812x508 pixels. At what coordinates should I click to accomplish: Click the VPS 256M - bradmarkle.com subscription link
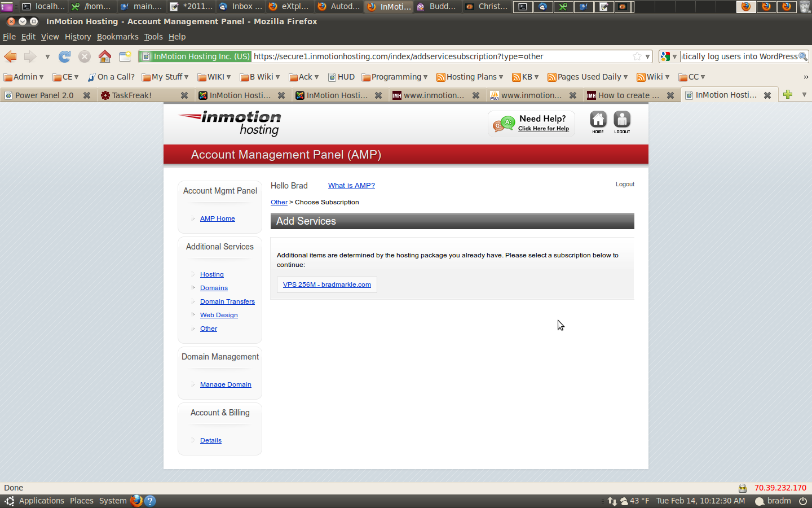coord(327,284)
